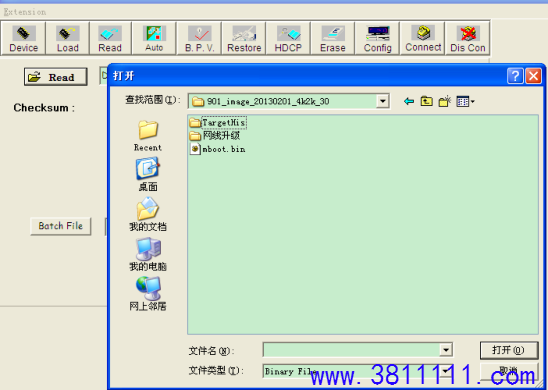The width and height of the screenshot is (548, 390).
Task: Click the 打开 open button
Action: pos(509,350)
